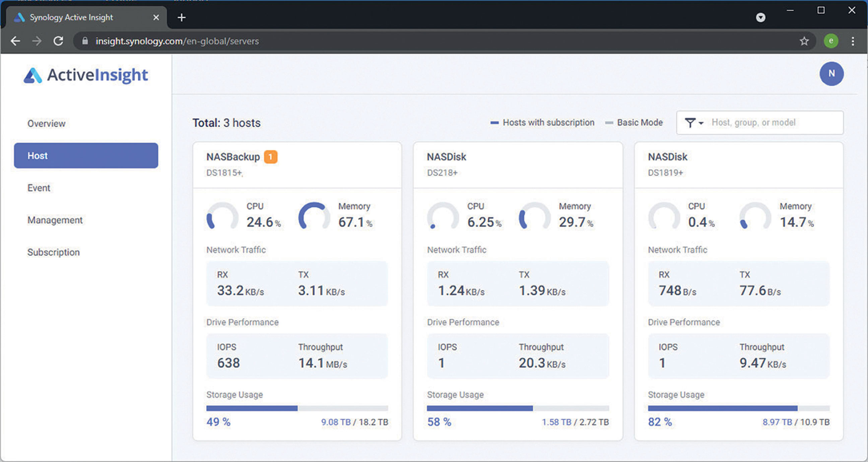Click the Total: 3 hosts heading
Image resolution: width=868 pixels, height=462 pixels.
pos(226,123)
